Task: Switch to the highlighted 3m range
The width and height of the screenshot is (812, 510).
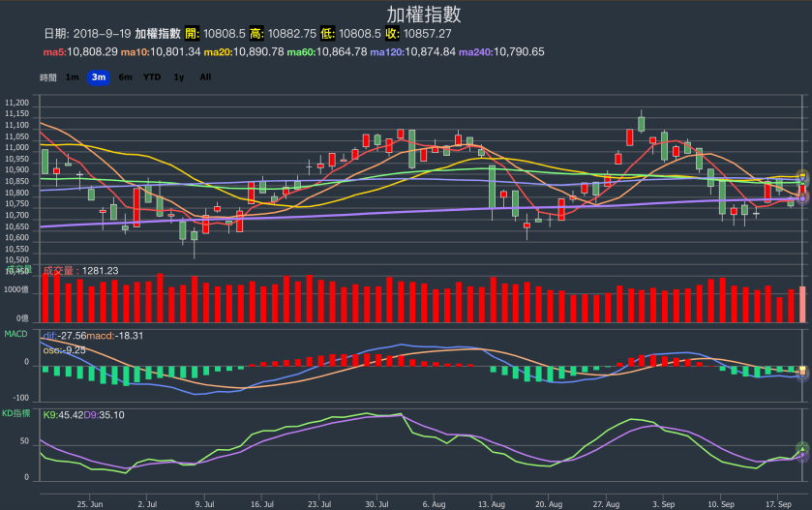Action: click(x=98, y=77)
